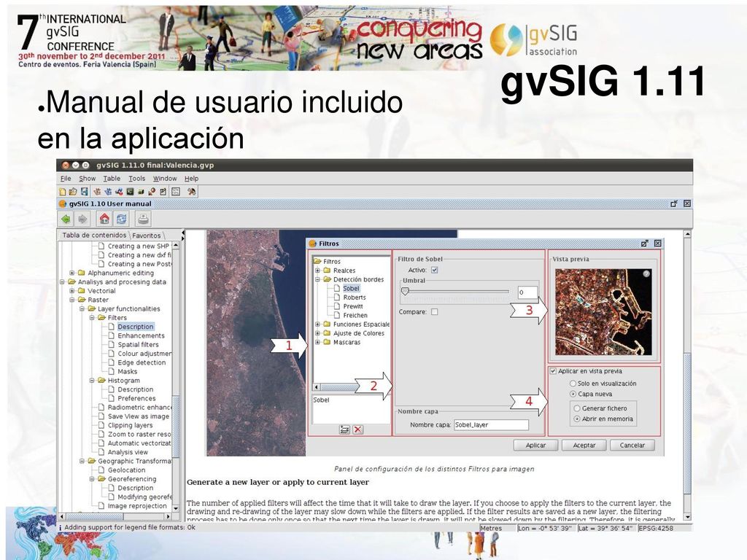The height and width of the screenshot is (560, 747).
Task: Click the restore icon on Filtros title bar
Action: coord(645,244)
